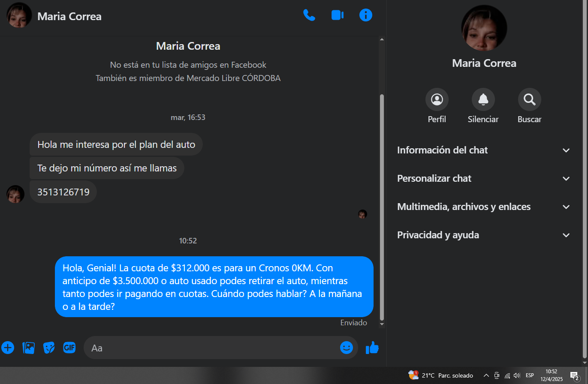Search the conversation with Buscar
This screenshot has width=588, height=384.
click(530, 106)
